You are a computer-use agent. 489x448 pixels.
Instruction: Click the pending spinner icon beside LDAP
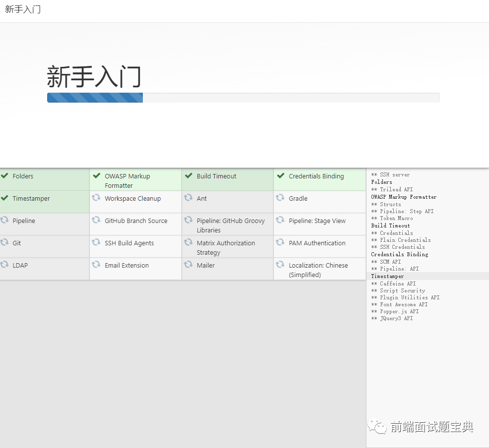[x=4, y=265]
